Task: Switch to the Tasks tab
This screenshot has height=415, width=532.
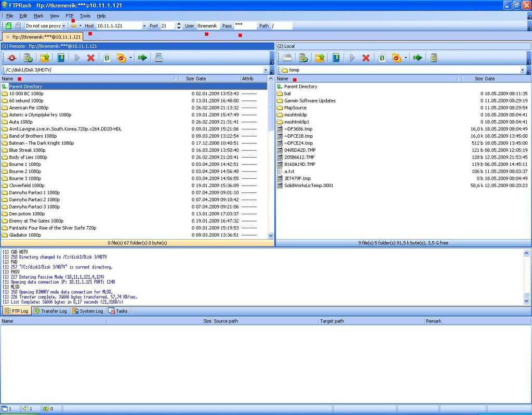Action: [x=118, y=311]
